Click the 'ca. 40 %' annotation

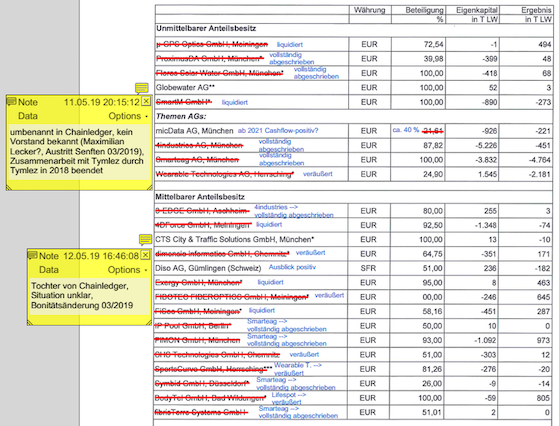(x=406, y=130)
